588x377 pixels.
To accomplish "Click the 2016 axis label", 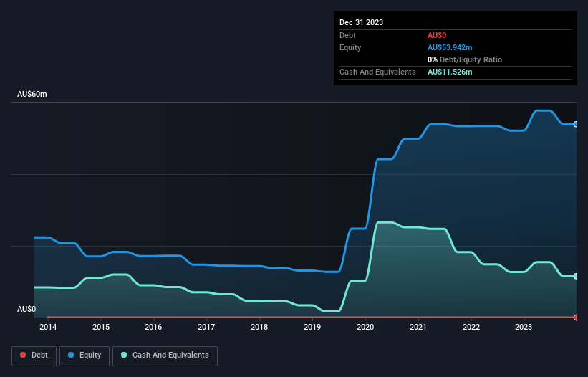I will [153, 327].
